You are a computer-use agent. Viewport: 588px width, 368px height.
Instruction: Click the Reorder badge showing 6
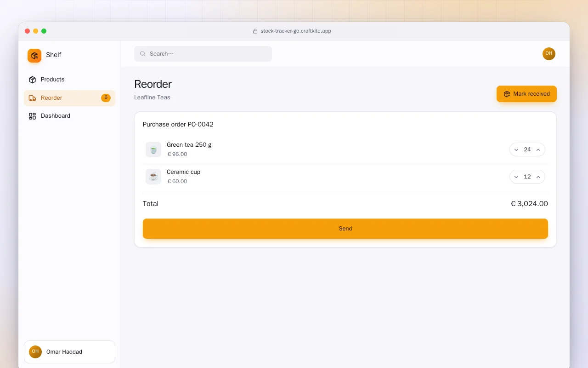click(x=106, y=98)
